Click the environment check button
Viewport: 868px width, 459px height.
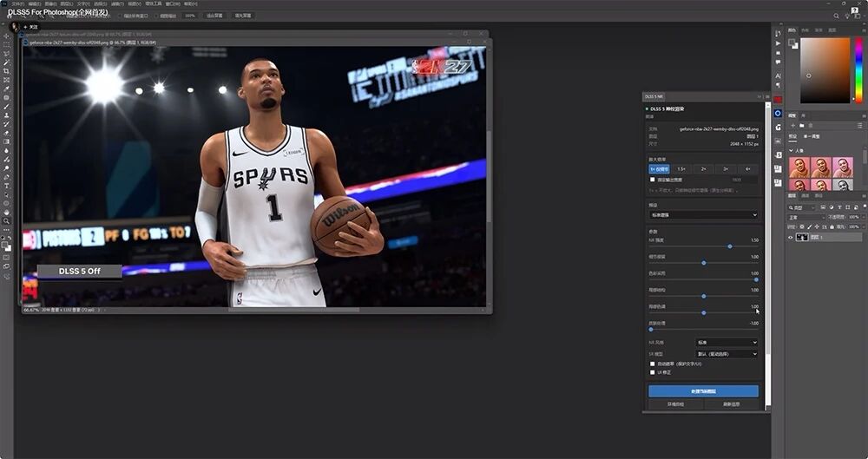(676, 404)
